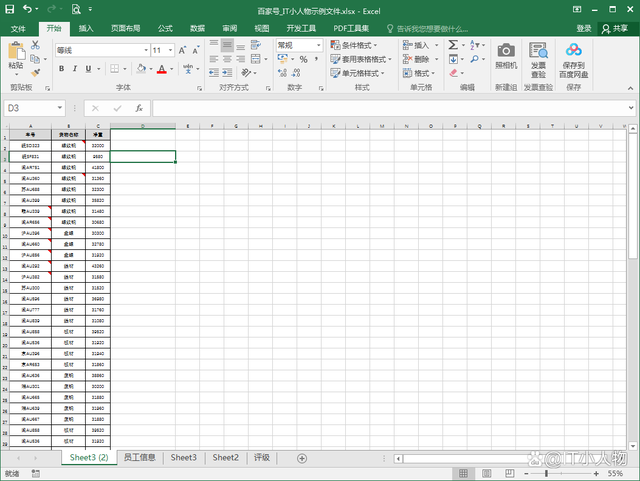This screenshot has height=481, width=640.
Task: Expand 单元格样式 cell styles
Action: [x=358, y=73]
